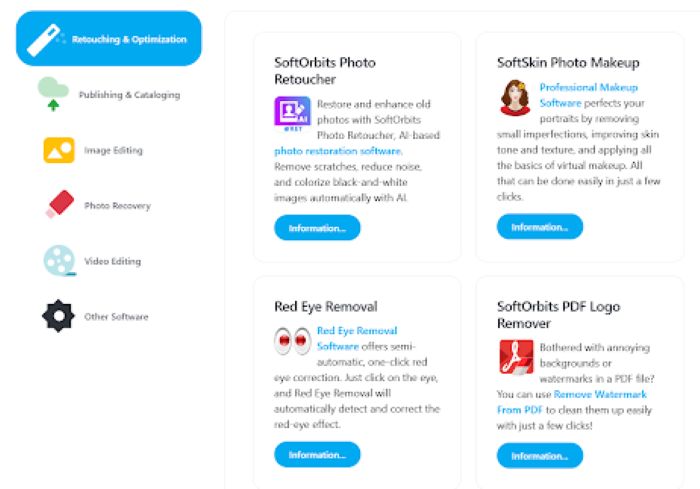Follow the Professional Makeup Software link
Image resolution: width=700 pixels, height=489 pixels.
coord(588,95)
